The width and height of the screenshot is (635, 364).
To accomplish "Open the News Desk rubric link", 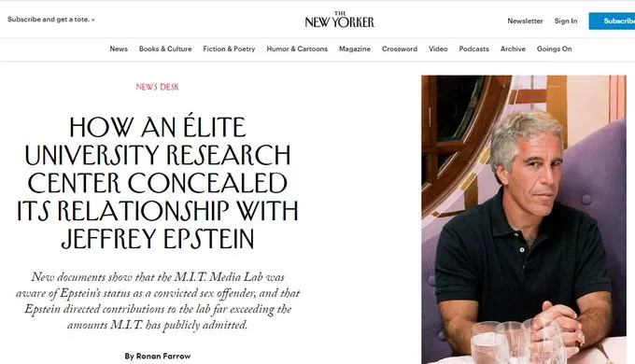I will (x=157, y=87).
